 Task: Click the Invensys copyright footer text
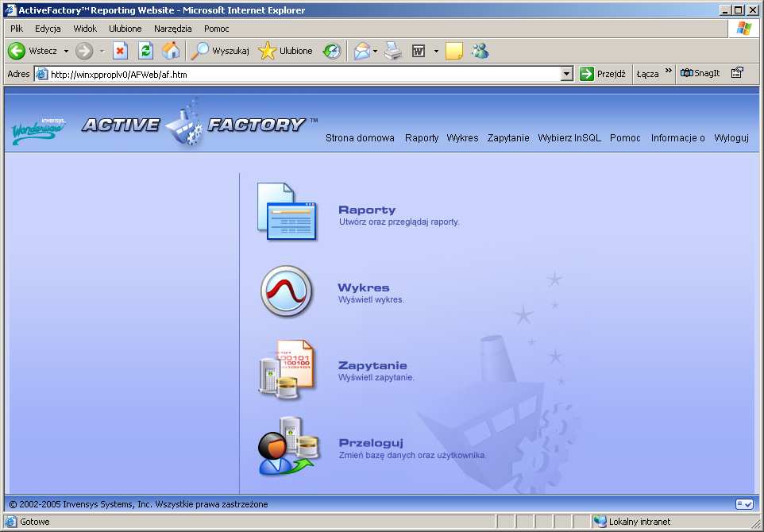[138, 504]
